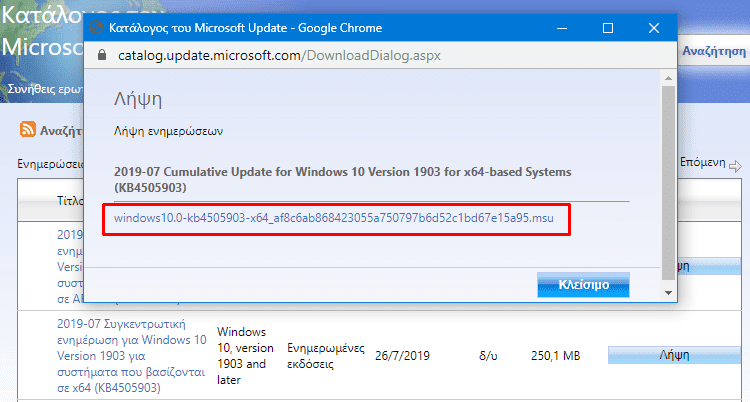Click the Λήψη heading in dialog
The width and height of the screenshot is (750, 402).
tap(138, 100)
